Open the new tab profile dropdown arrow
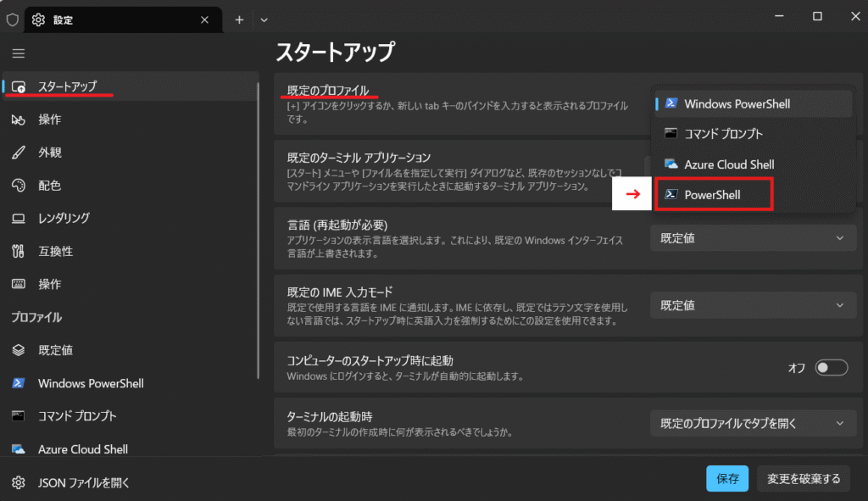Viewport: 868px width, 501px height. [264, 20]
